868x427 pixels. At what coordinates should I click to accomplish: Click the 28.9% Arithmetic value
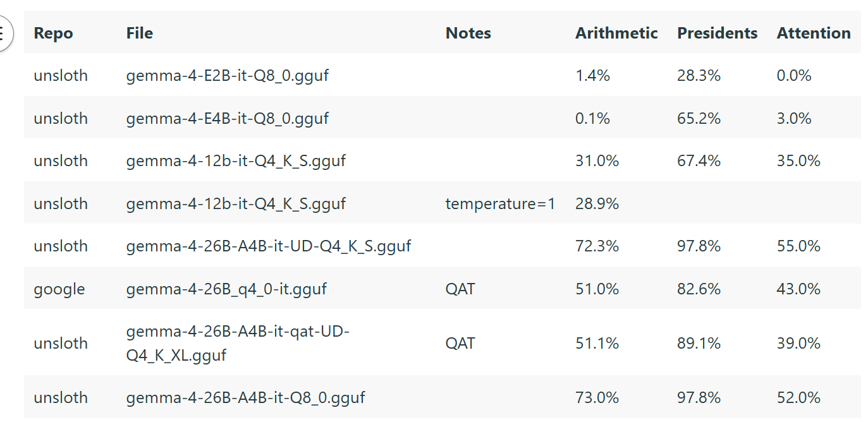pos(597,203)
